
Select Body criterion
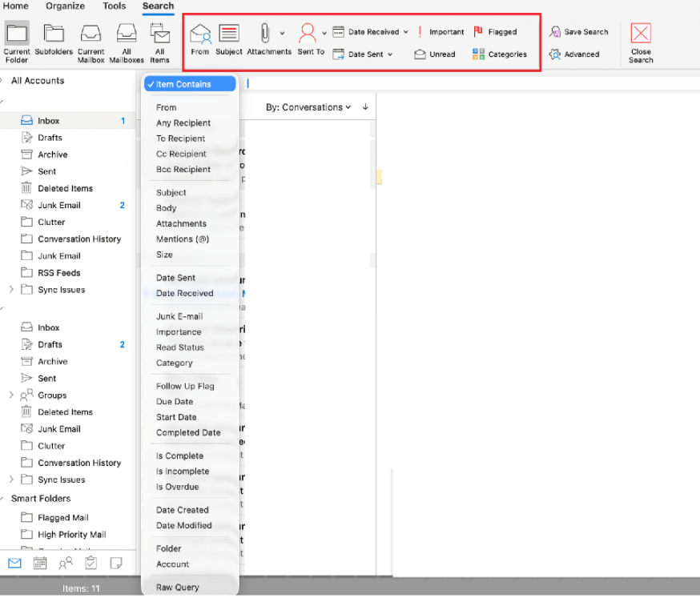click(166, 208)
